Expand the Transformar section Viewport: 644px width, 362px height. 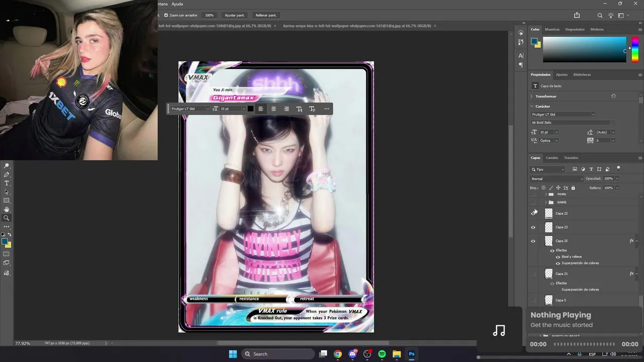point(532,96)
